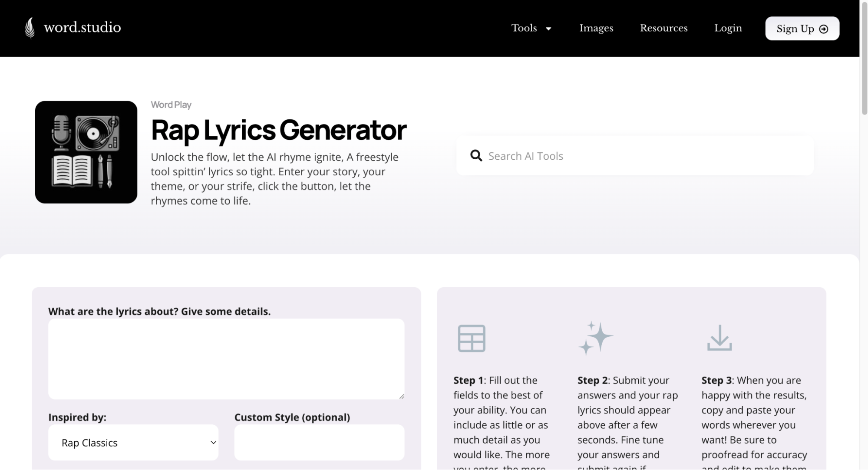Click the Word Play category label
Image resolution: width=868 pixels, height=470 pixels.
coord(171,105)
